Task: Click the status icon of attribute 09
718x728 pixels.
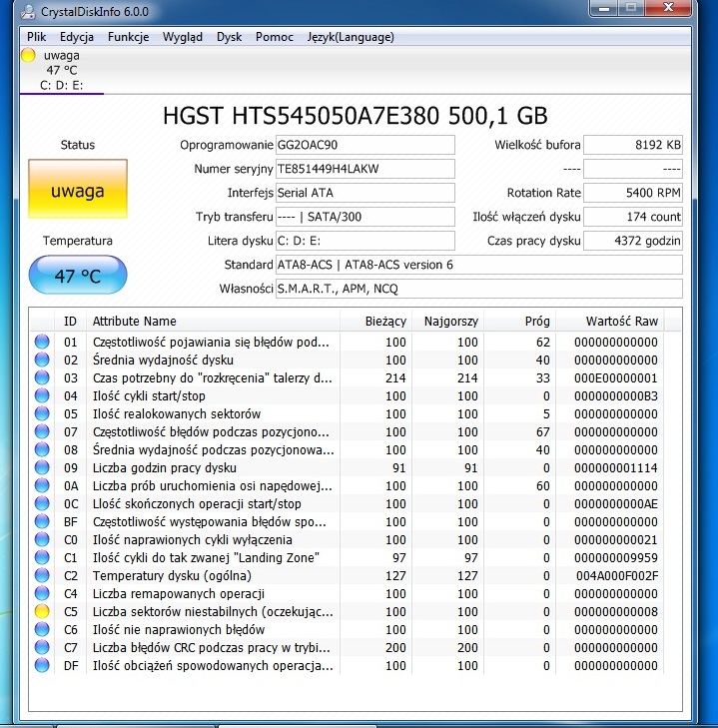Action: pos(42,467)
